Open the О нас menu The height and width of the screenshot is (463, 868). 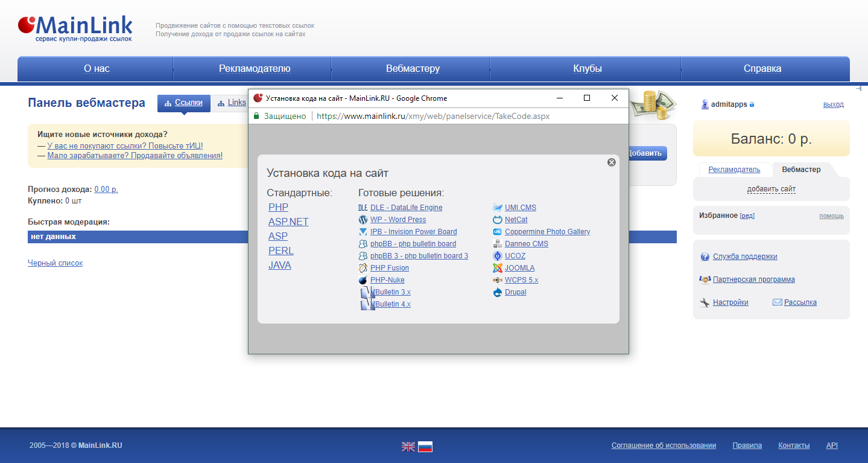click(x=97, y=69)
